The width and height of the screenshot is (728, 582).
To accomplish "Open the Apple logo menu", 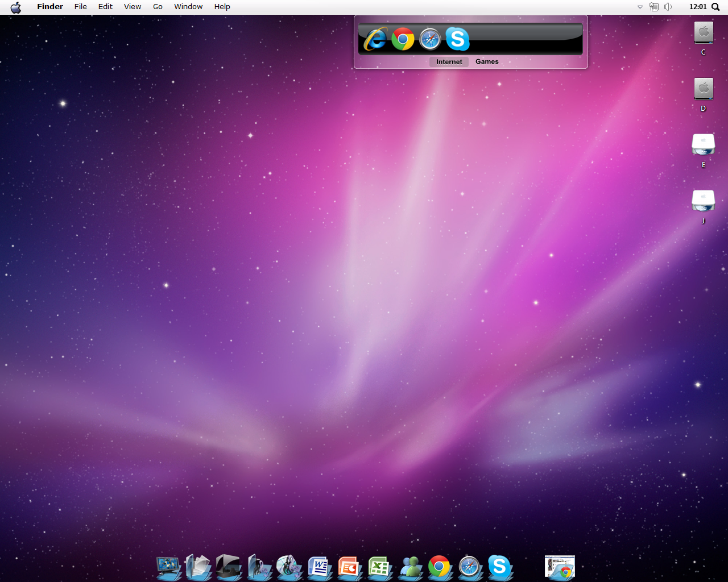I will 16,7.
